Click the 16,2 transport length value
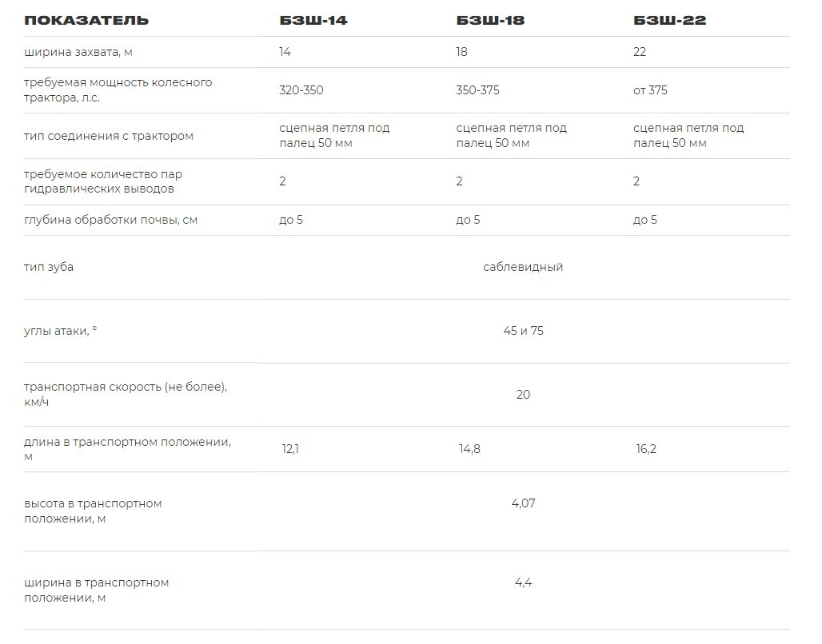This screenshot has height=644, width=822. [646, 449]
